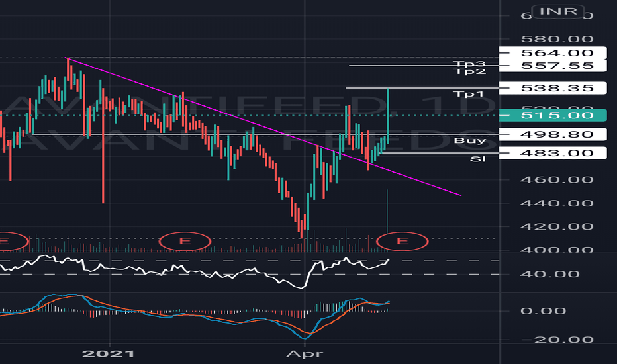Open the middle earnings E marker

185,241
